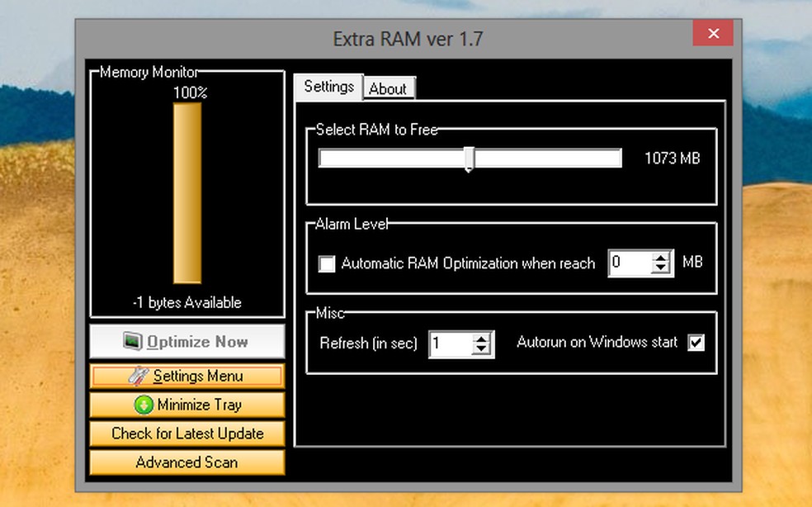812x507 pixels.
Task: Close the Extra RAM window
Action: [712, 33]
